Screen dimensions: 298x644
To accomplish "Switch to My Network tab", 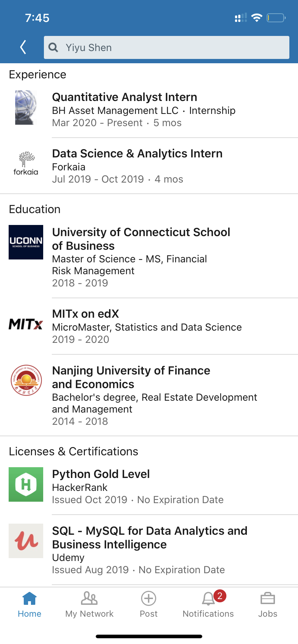I will point(89,604).
